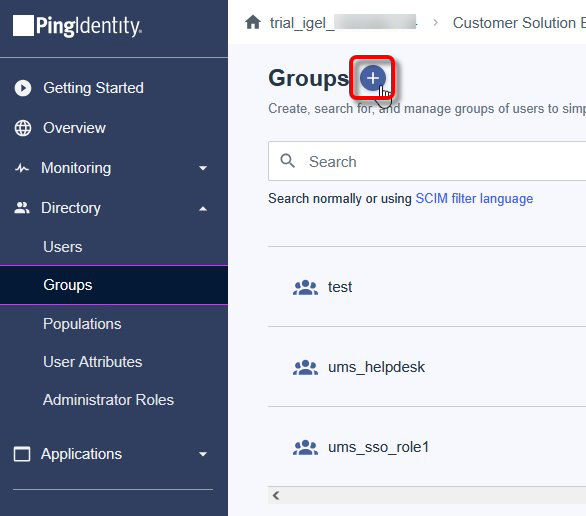Click the groups Search input field
The height and width of the screenshot is (516, 586).
(427, 161)
